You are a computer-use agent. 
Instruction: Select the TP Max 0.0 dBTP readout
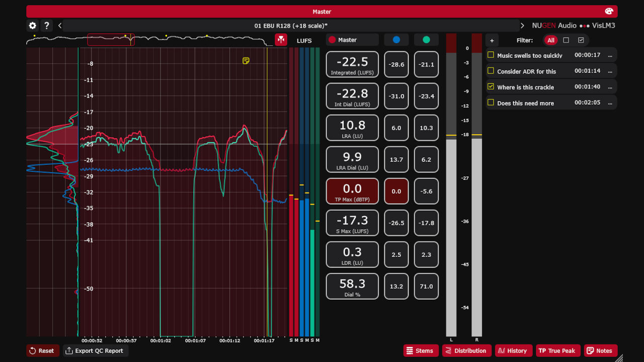[352, 191]
